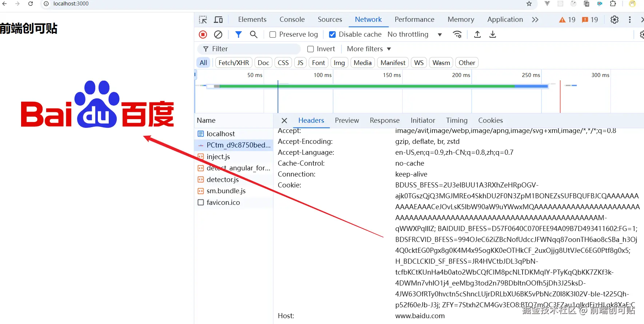Clear the network log
This screenshot has width=644, height=324.
pyautogui.click(x=218, y=35)
